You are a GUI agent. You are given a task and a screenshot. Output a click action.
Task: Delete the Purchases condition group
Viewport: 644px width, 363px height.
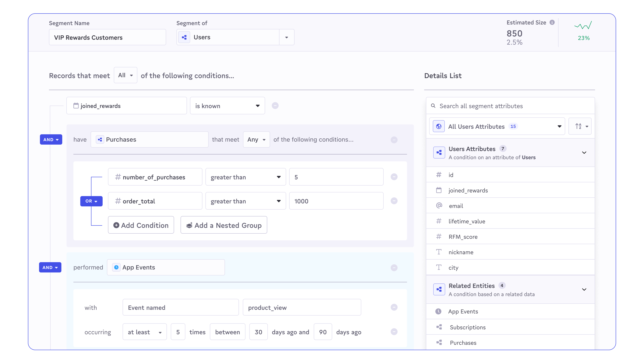(x=394, y=140)
